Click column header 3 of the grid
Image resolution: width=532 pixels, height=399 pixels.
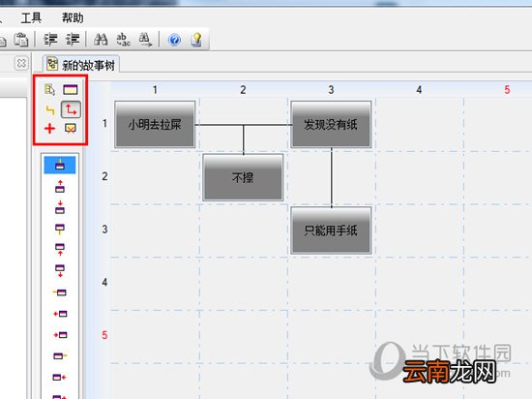[331, 90]
